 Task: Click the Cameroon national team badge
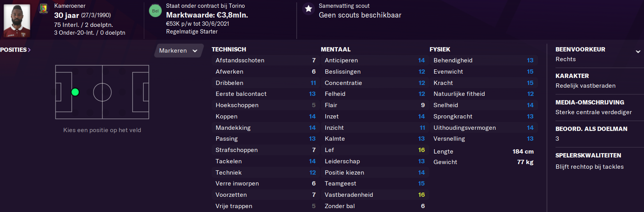pyautogui.click(x=44, y=8)
